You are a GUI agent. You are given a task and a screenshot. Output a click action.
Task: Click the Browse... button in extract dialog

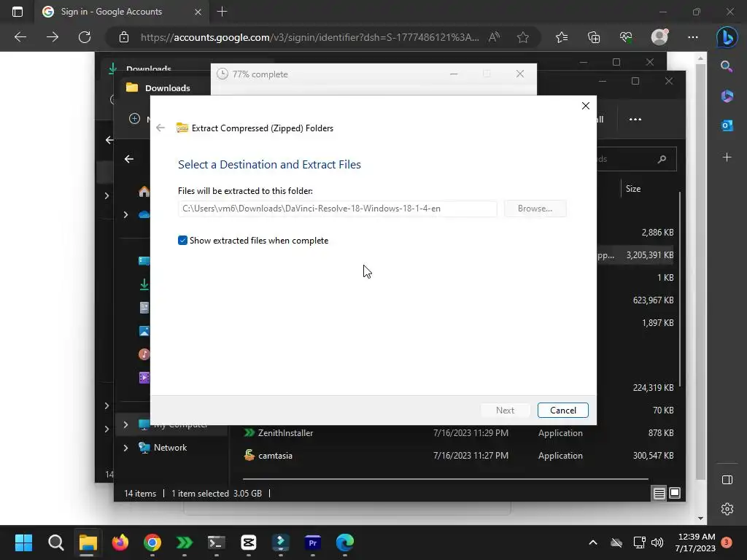(535, 209)
